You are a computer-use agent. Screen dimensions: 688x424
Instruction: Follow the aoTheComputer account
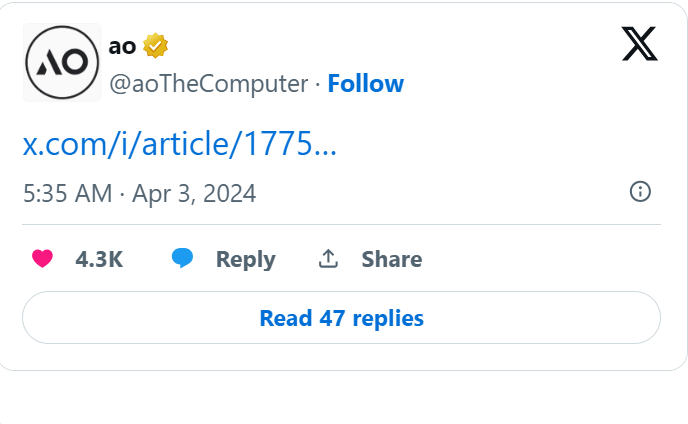click(x=366, y=84)
